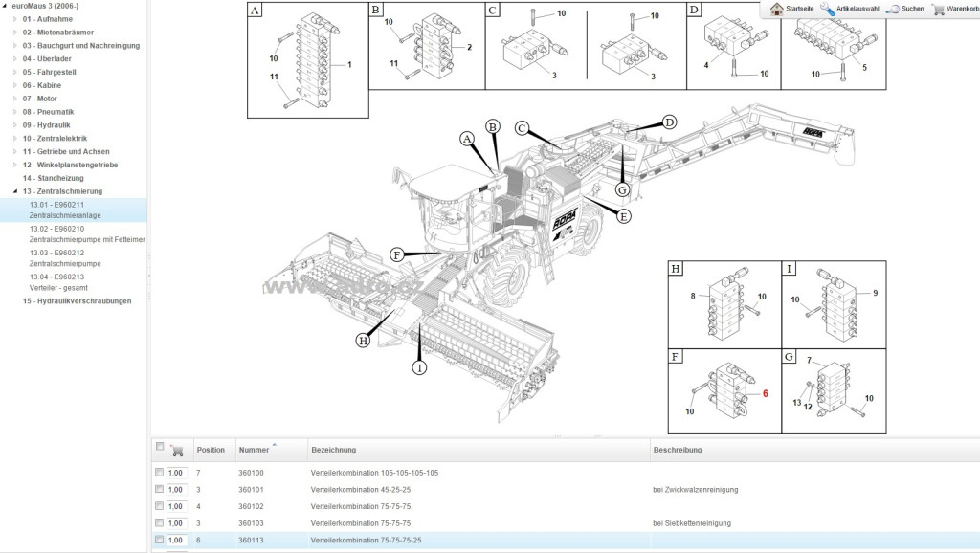Image resolution: width=980 pixels, height=553 pixels.
Task: Sort table by Bezeichnung column
Action: [333, 450]
